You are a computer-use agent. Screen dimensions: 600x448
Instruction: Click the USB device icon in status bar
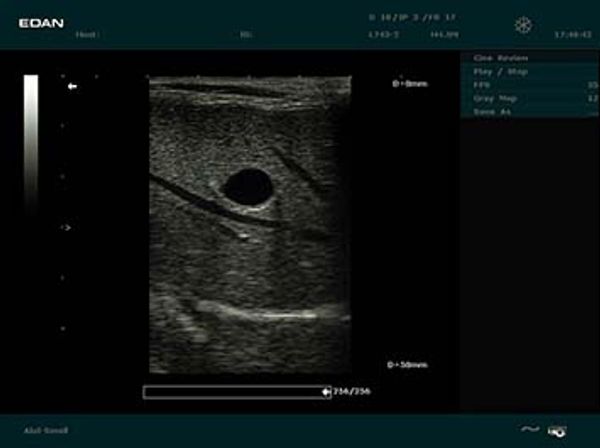pyautogui.click(x=556, y=431)
